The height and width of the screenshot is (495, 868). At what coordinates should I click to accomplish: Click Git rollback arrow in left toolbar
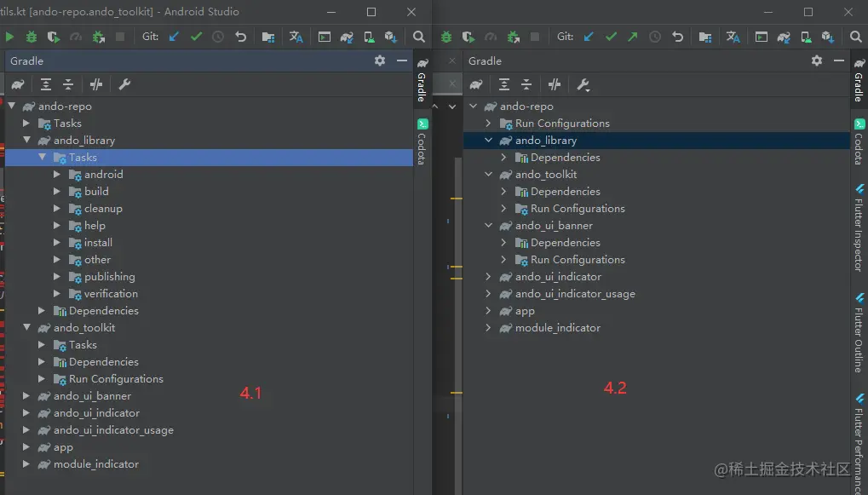(240, 37)
